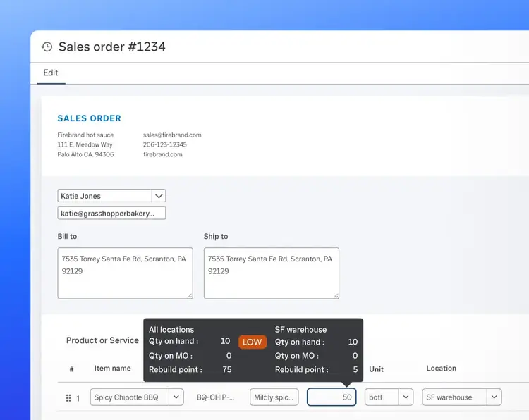529x420 pixels.
Task: Click the 111 E. Meadow Way address line
Action: [x=85, y=144]
